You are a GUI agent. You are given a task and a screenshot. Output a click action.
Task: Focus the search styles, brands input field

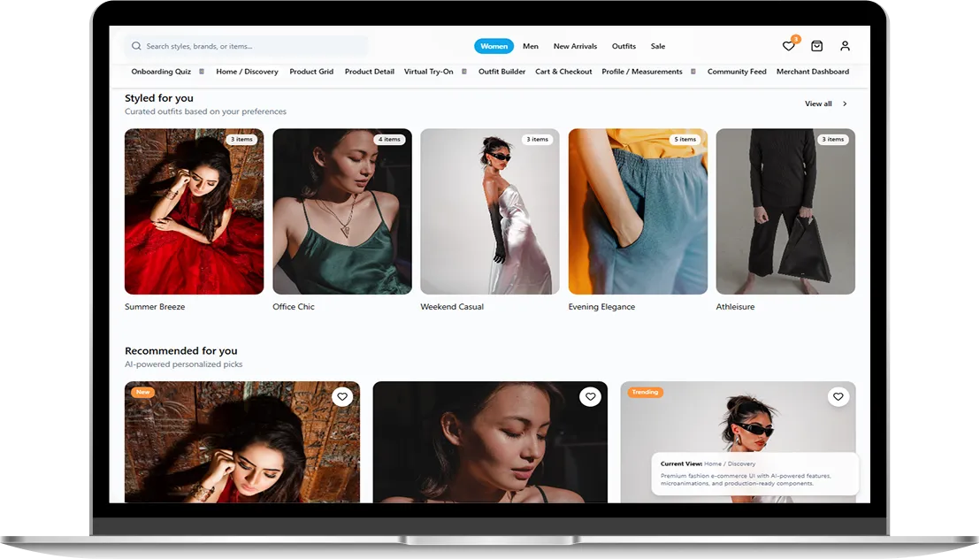(x=252, y=46)
